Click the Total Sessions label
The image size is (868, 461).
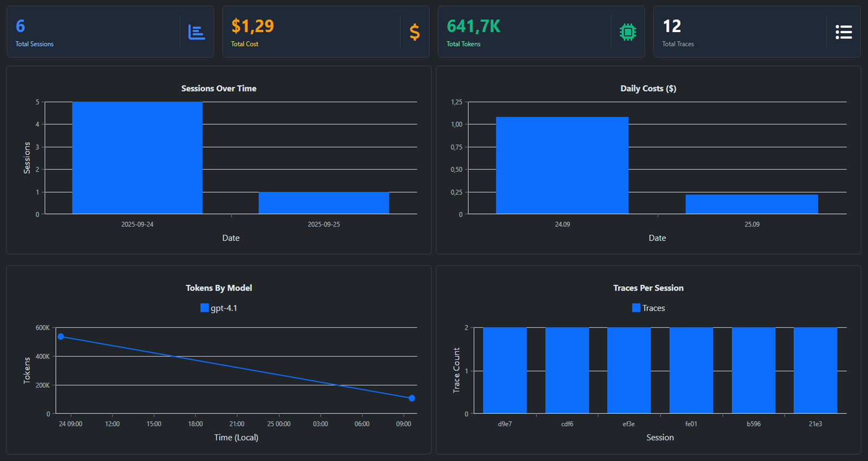coord(35,44)
